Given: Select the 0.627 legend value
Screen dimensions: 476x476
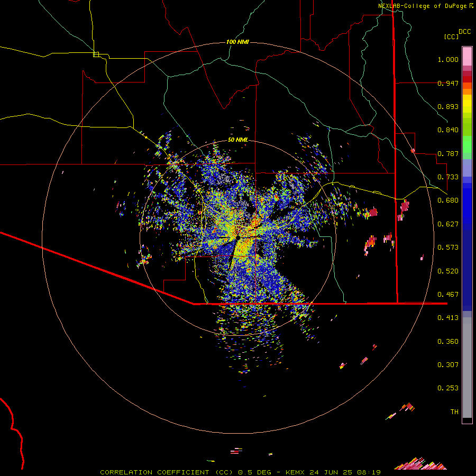Looking at the screenshot, I should [448, 224].
